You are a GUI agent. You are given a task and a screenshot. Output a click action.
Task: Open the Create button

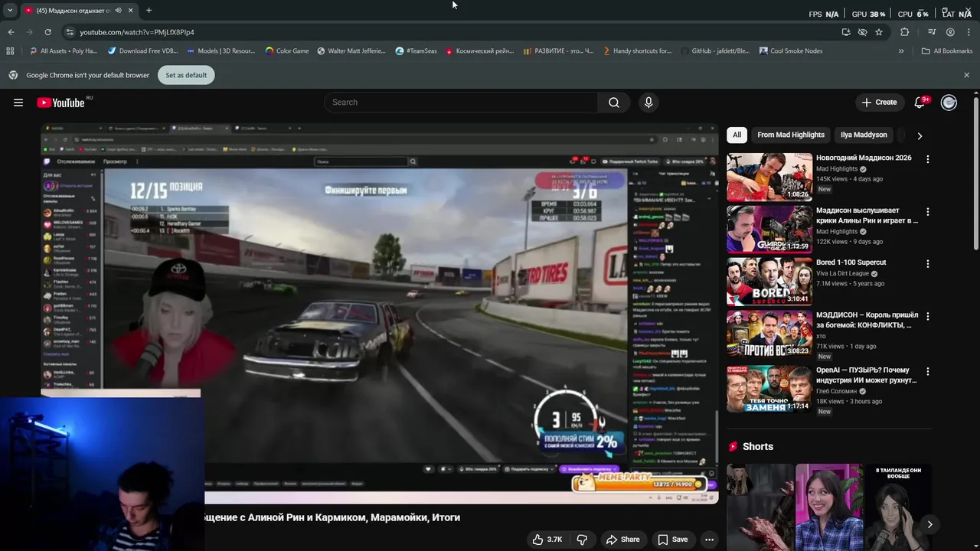coord(879,103)
